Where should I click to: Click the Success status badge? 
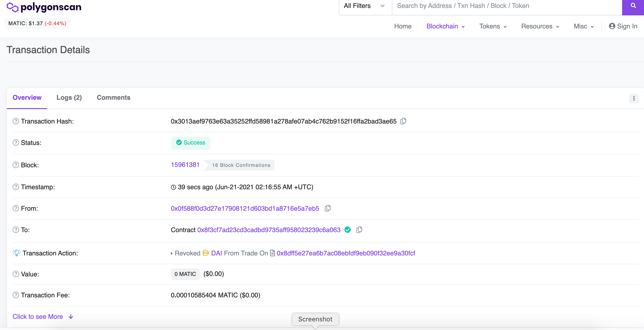point(191,143)
